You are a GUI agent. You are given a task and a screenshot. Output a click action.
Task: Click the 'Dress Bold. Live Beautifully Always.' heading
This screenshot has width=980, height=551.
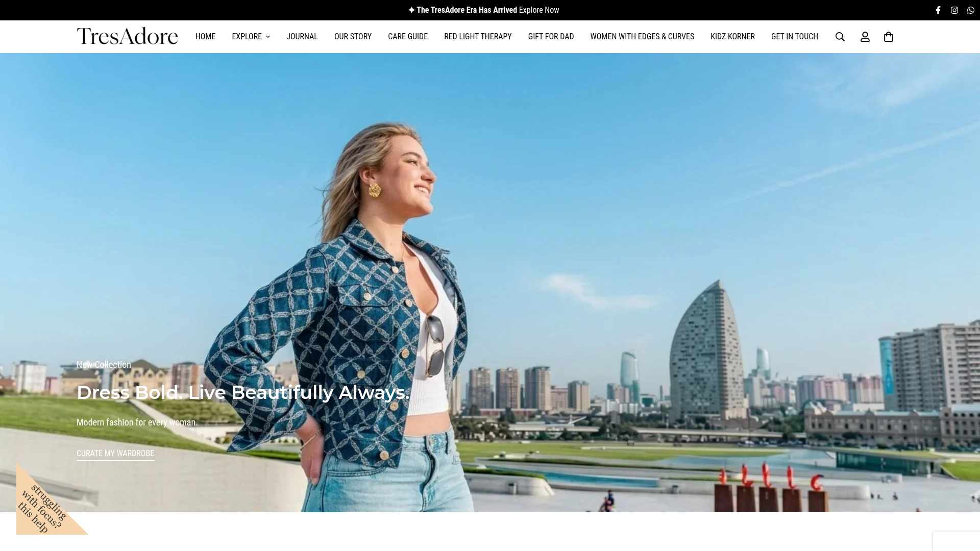coord(243,392)
